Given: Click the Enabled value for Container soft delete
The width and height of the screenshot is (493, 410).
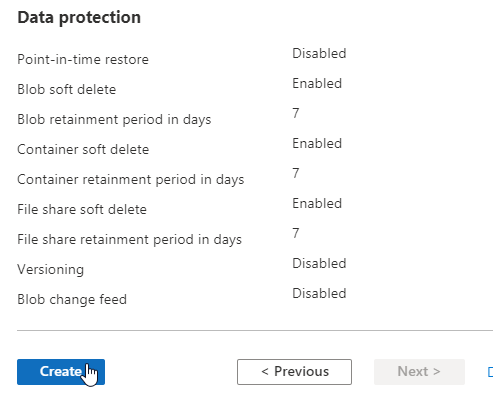Looking at the screenshot, I should click(x=317, y=143).
